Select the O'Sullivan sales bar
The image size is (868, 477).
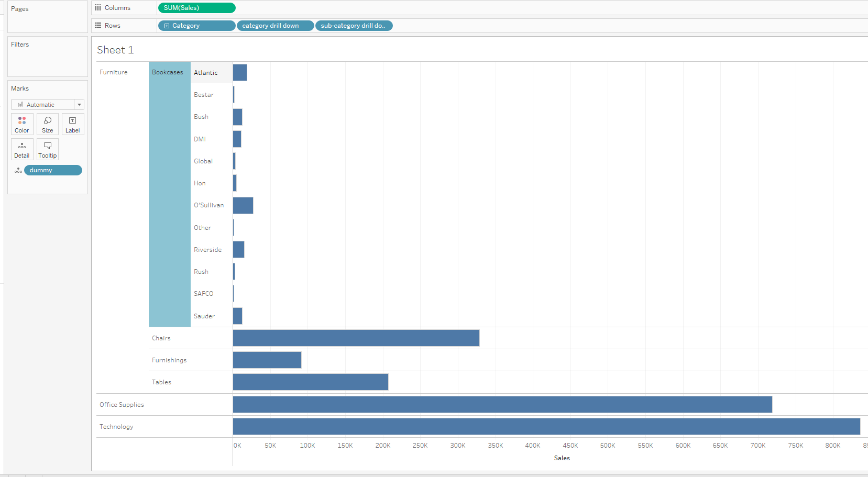click(x=243, y=205)
